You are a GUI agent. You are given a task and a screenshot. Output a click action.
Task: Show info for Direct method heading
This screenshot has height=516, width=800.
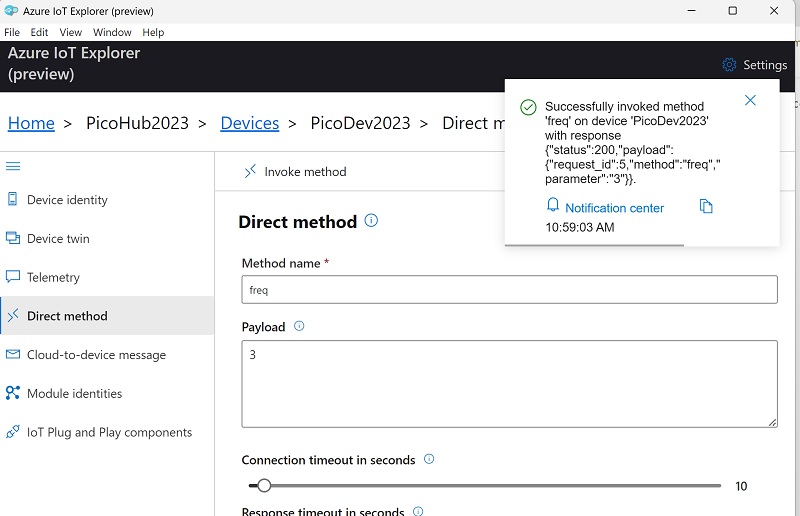click(371, 220)
